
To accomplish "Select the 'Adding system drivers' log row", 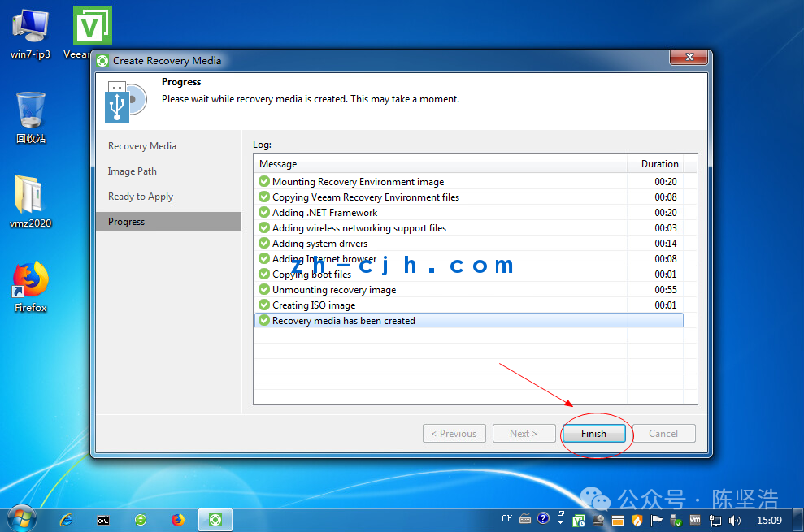I will 468,244.
